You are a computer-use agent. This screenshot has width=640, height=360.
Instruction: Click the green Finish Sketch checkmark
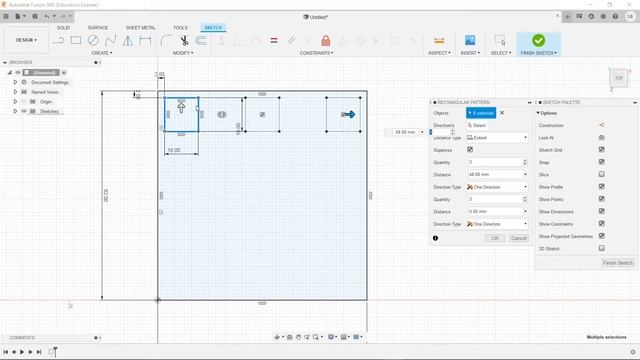538,40
